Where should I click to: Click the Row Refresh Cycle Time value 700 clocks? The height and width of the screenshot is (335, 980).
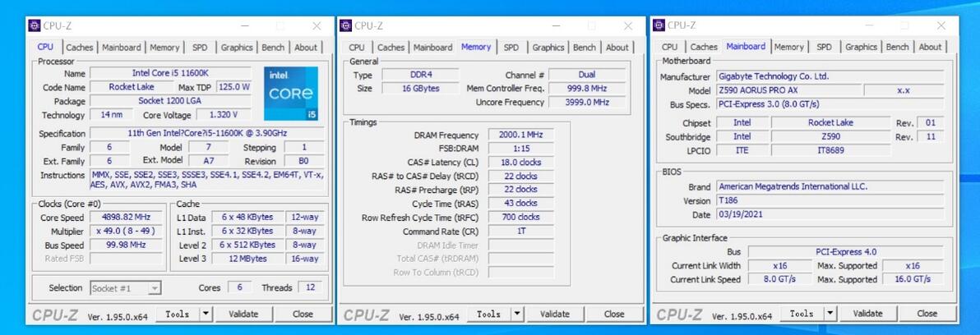[x=520, y=217]
